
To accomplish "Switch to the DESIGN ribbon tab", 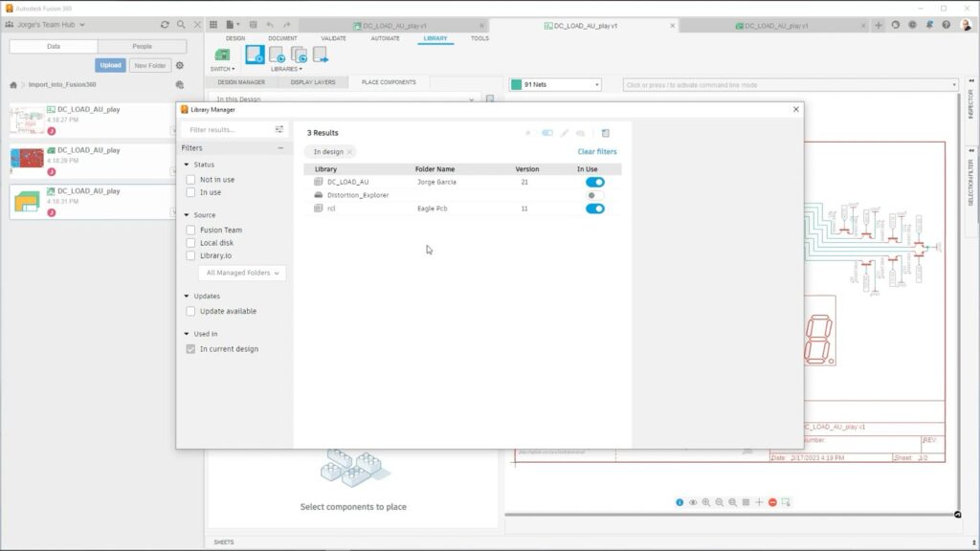I will [235, 38].
